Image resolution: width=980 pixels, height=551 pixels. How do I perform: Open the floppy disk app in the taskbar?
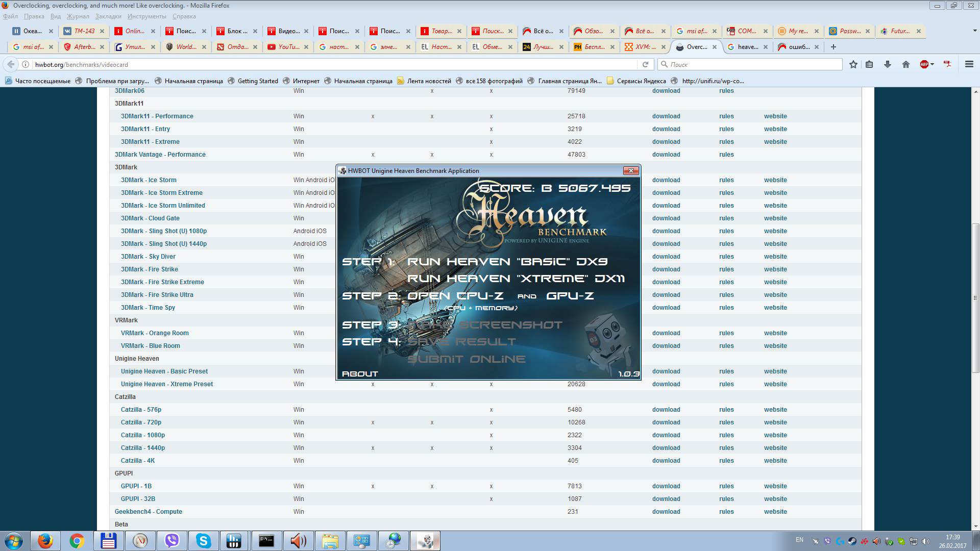coord(109,541)
